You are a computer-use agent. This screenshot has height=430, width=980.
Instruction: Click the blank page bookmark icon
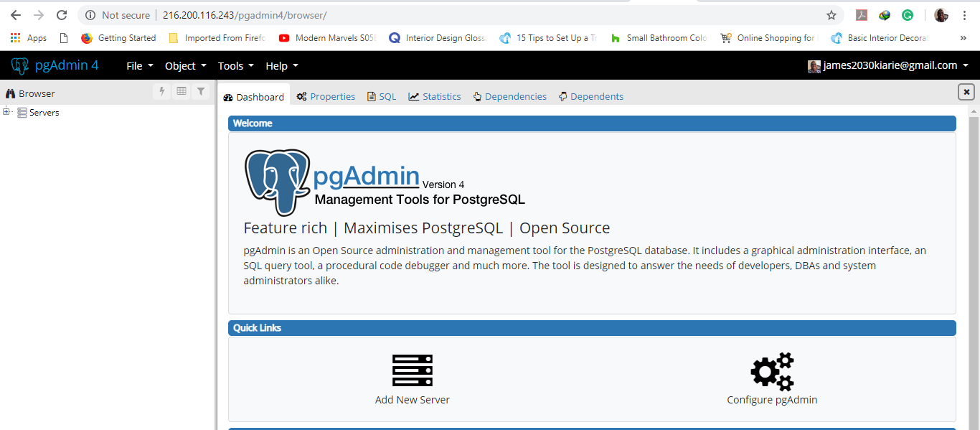click(x=64, y=38)
